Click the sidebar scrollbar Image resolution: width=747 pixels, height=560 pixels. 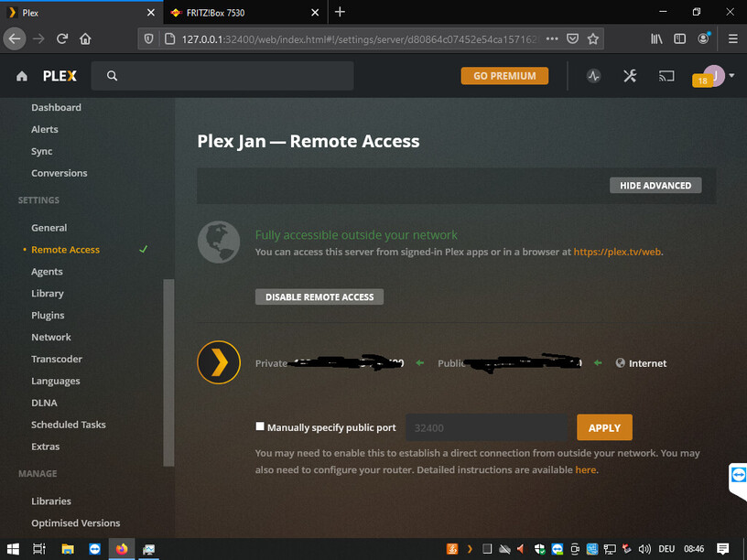click(168, 372)
